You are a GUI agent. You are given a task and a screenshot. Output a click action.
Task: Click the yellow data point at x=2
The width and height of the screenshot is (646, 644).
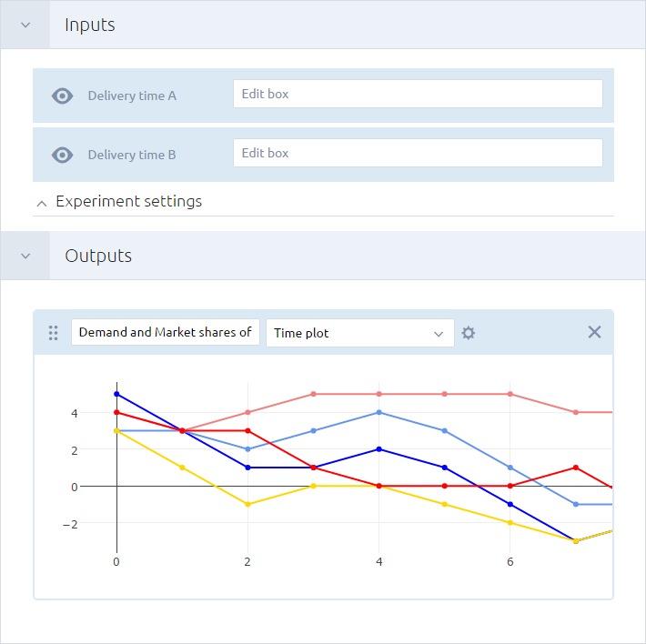coord(247,505)
